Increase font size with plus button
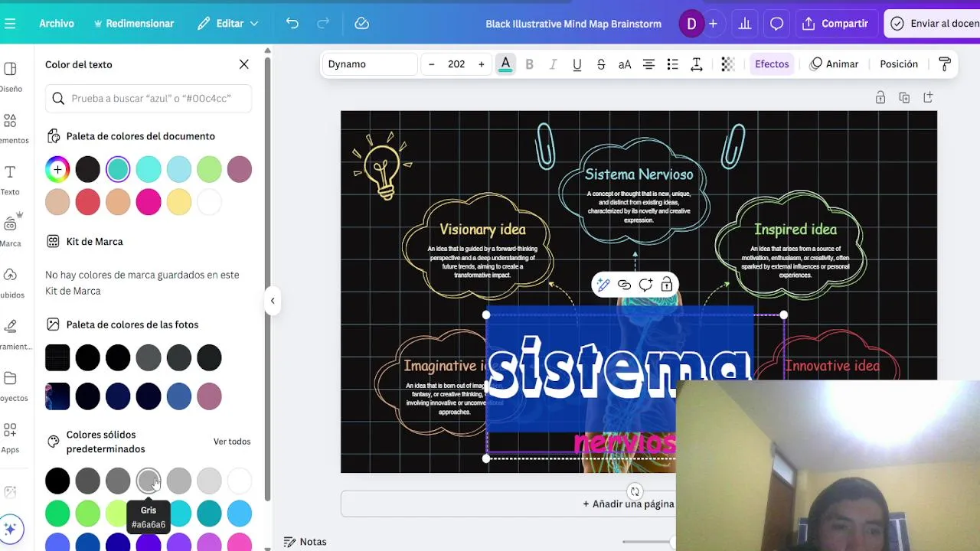The height and width of the screenshot is (551, 980). pyautogui.click(x=481, y=64)
